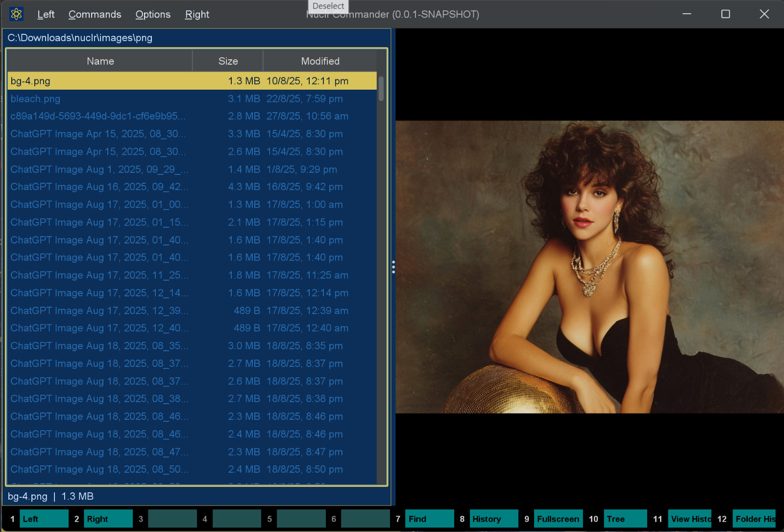This screenshot has width=784, height=532.
Task: Click the Left function key button
Action: 44,519
